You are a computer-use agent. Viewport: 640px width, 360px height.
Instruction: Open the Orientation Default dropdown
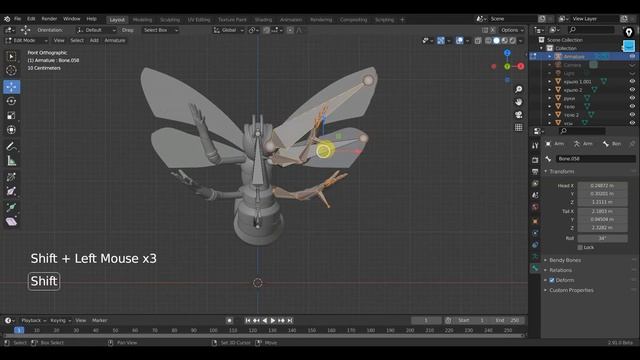click(96, 30)
